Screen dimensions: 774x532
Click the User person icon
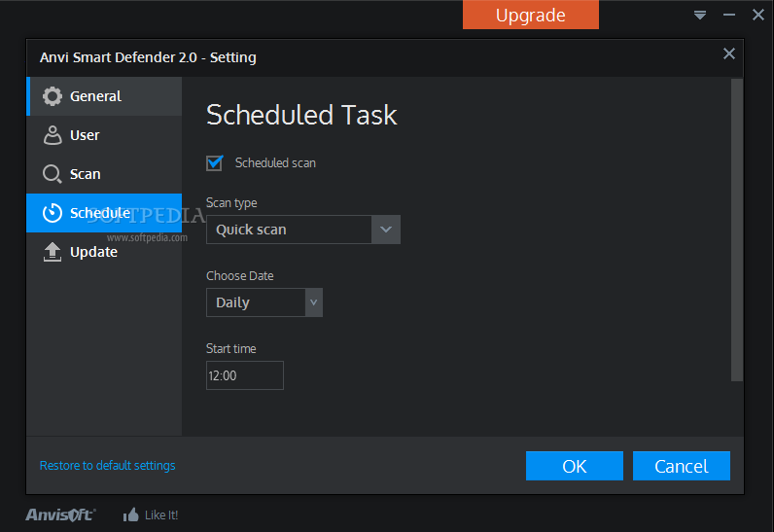tap(53, 135)
